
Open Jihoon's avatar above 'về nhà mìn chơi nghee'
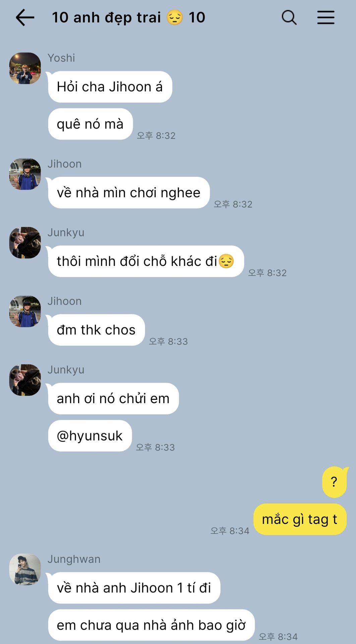[25, 174]
